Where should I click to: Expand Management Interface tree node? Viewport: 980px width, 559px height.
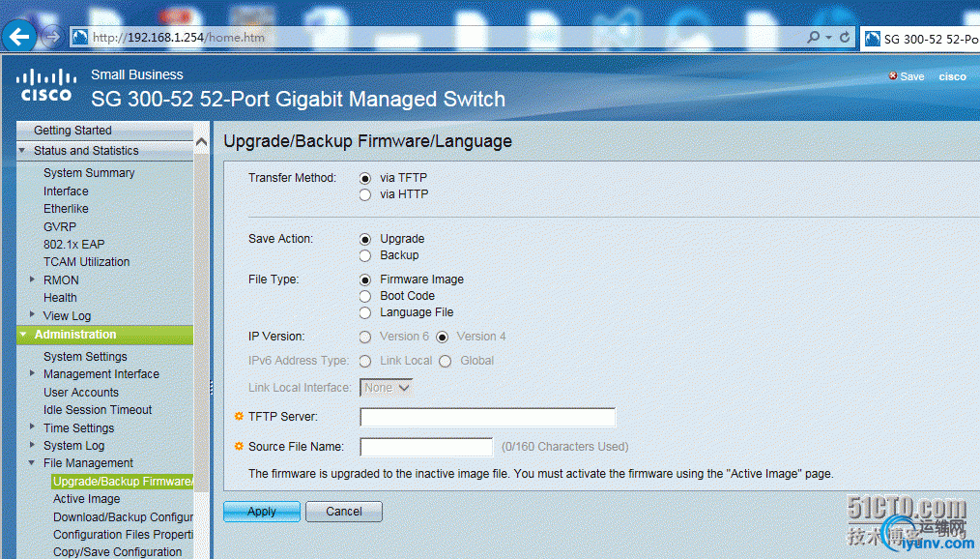(32, 373)
